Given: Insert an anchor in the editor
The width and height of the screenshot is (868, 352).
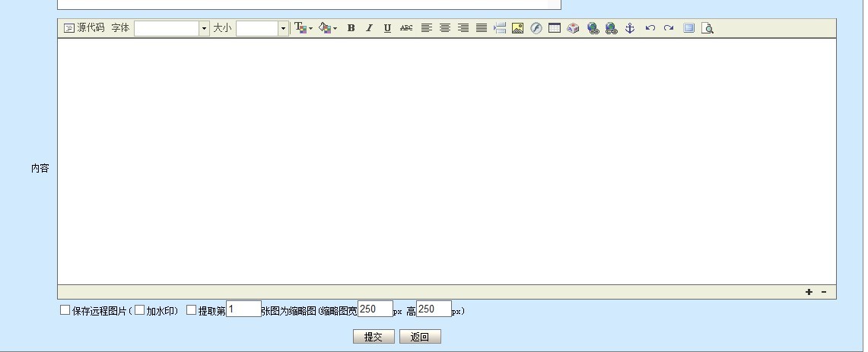Looking at the screenshot, I should (629, 28).
